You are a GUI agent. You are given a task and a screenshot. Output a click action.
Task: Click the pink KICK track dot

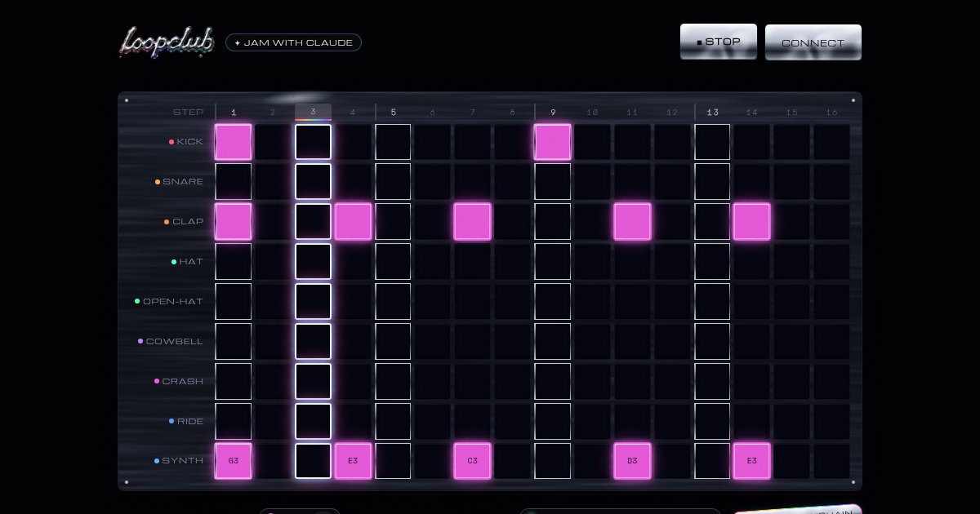click(x=171, y=142)
